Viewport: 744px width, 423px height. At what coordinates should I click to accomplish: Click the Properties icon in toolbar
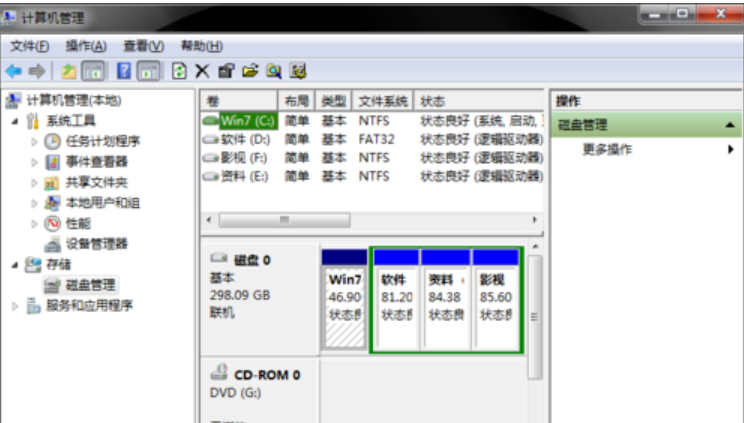226,71
